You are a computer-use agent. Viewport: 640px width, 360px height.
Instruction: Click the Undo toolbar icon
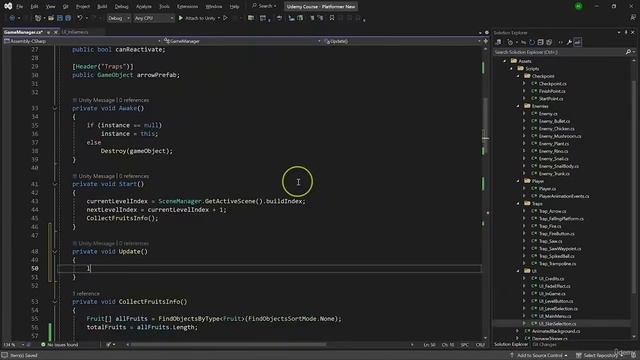80,18
